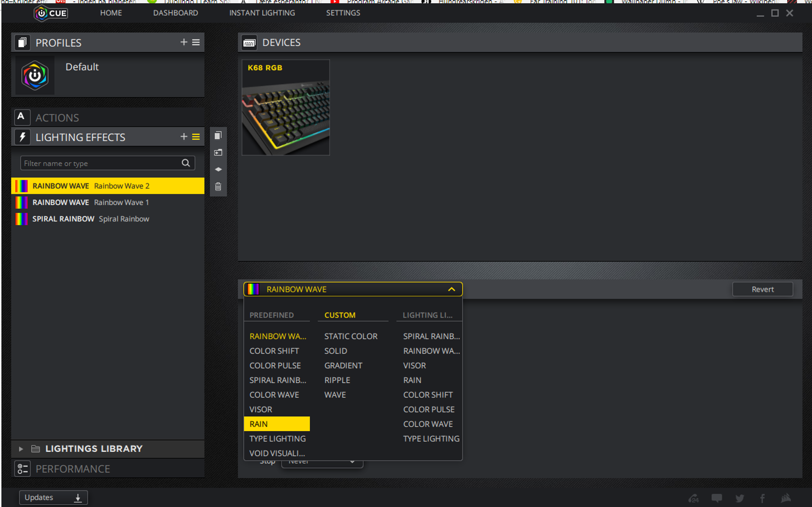Select WAVE custom effect
The width and height of the screenshot is (812, 507).
[335, 395]
